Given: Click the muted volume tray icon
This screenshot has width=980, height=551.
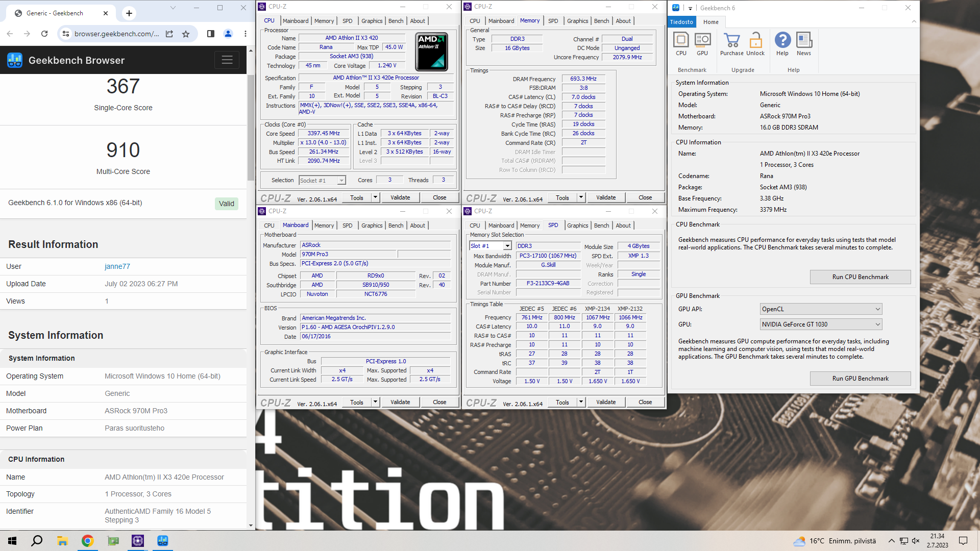Looking at the screenshot, I should [x=916, y=541].
